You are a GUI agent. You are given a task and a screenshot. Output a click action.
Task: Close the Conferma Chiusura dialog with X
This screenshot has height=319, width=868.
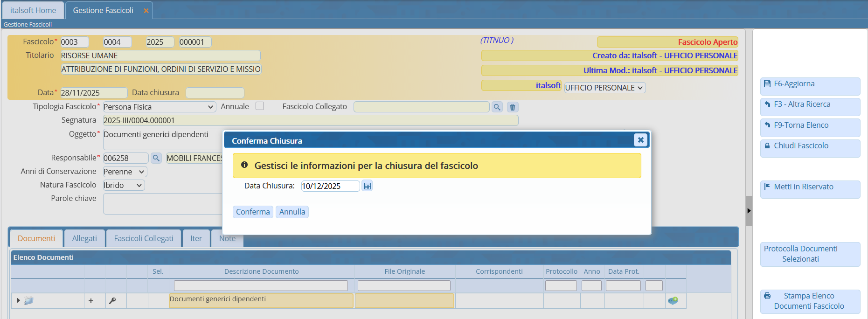[x=640, y=140]
